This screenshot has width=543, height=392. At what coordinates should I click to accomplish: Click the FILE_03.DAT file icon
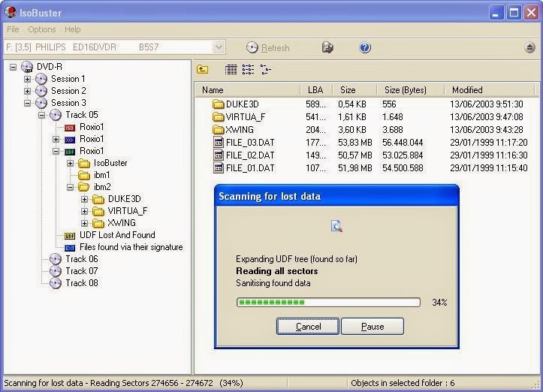point(218,143)
